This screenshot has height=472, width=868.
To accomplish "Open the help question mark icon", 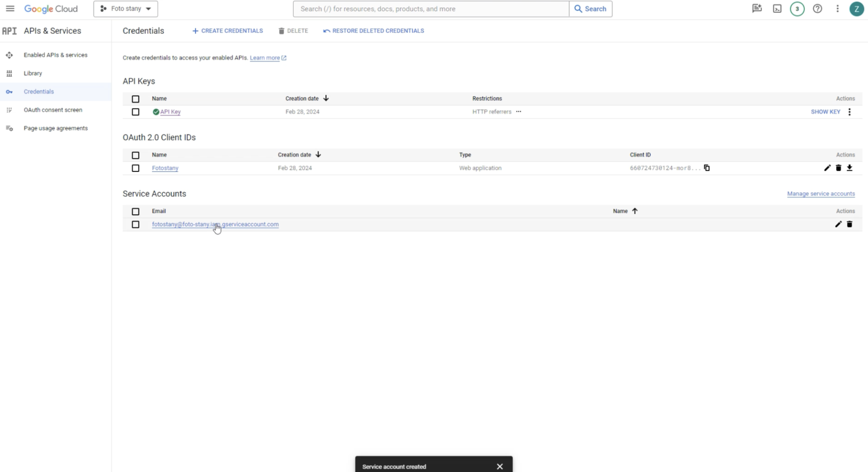I will pyautogui.click(x=817, y=9).
